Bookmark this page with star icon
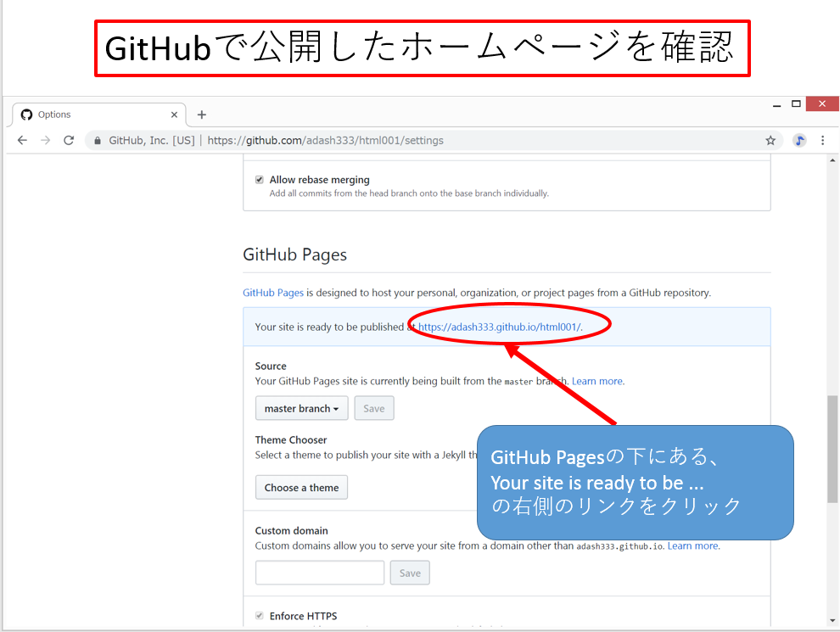The height and width of the screenshot is (632, 840). tap(770, 141)
